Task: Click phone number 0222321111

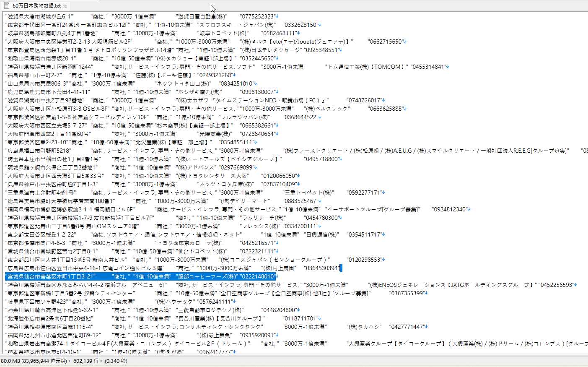Action: (x=257, y=251)
